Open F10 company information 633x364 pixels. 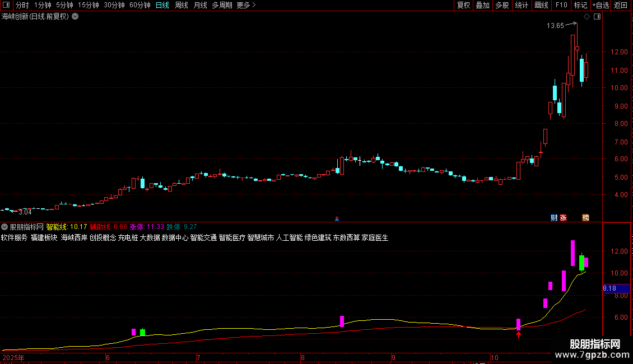(561, 5)
